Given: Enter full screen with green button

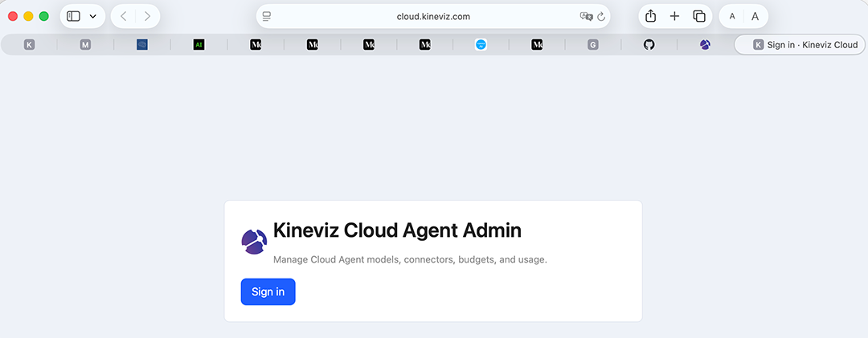Looking at the screenshot, I should click(43, 17).
